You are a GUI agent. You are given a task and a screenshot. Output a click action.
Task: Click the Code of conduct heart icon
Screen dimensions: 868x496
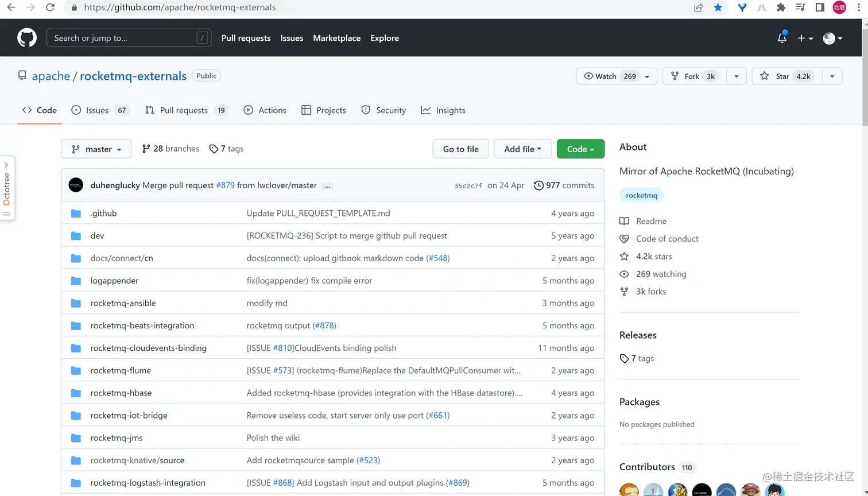pyautogui.click(x=624, y=239)
